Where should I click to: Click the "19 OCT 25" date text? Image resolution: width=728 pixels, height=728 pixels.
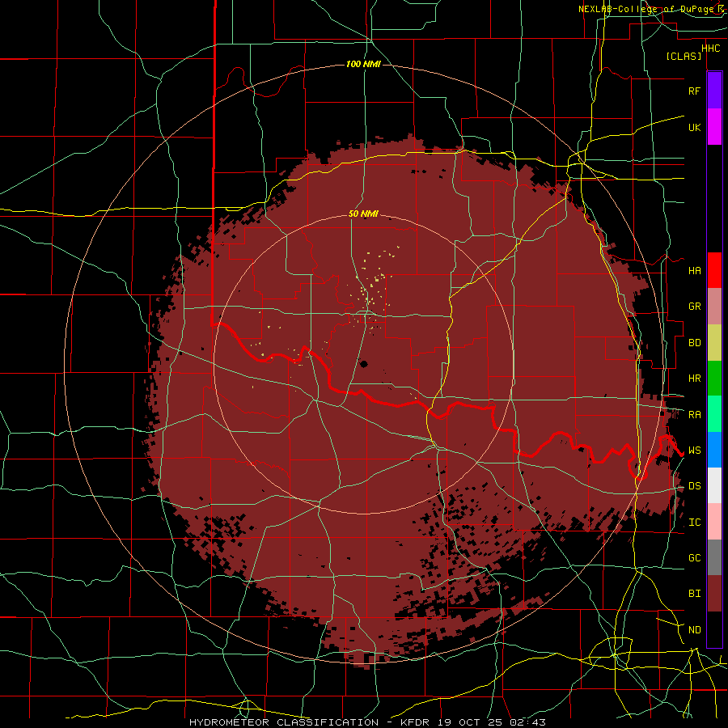472,722
